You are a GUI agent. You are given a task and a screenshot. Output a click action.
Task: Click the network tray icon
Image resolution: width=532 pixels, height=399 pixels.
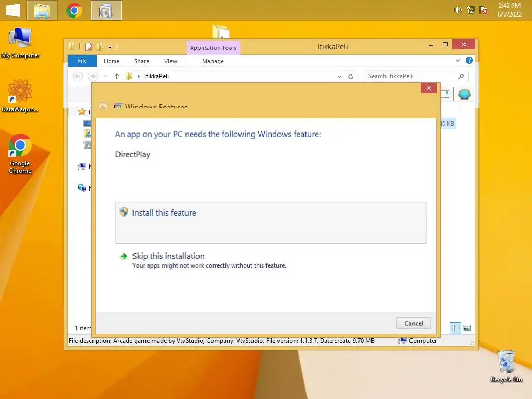click(x=471, y=10)
